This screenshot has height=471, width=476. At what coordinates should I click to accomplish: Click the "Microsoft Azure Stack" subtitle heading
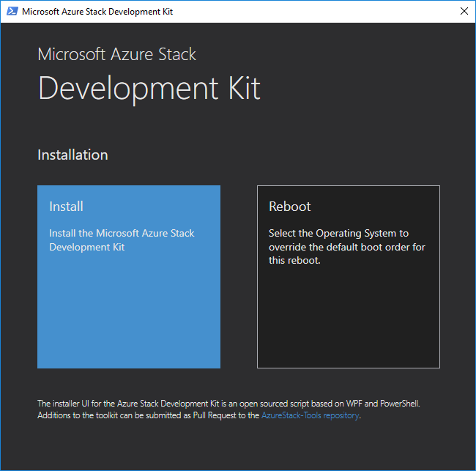pos(117,54)
